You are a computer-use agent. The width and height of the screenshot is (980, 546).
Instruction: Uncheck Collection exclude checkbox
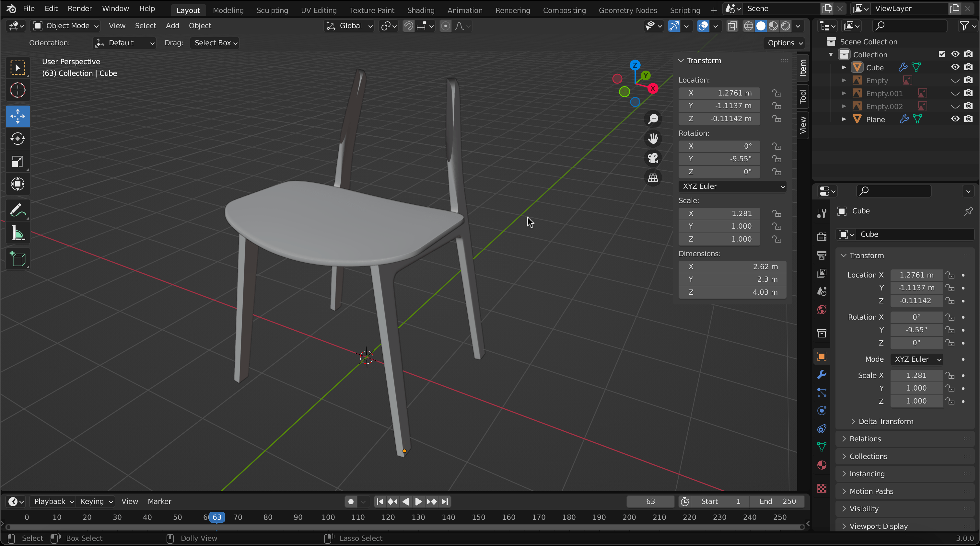(942, 54)
